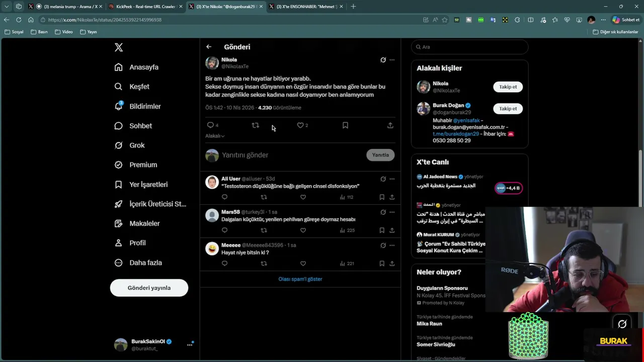
Task: Follow Nikola with Takip et
Action: tap(508, 86)
